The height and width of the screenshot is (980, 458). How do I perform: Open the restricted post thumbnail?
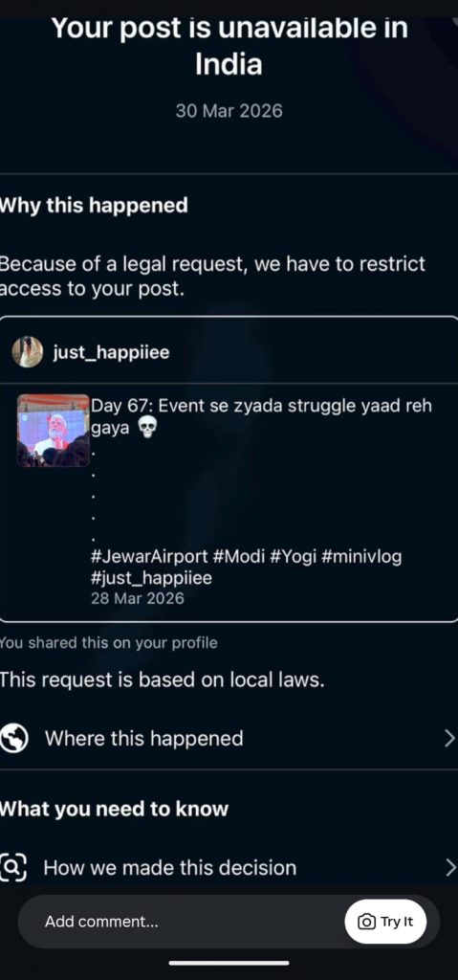click(54, 431)
